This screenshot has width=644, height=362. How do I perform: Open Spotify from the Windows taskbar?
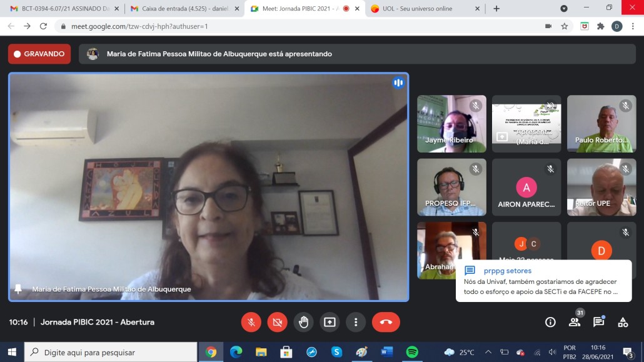click(411, 352)
